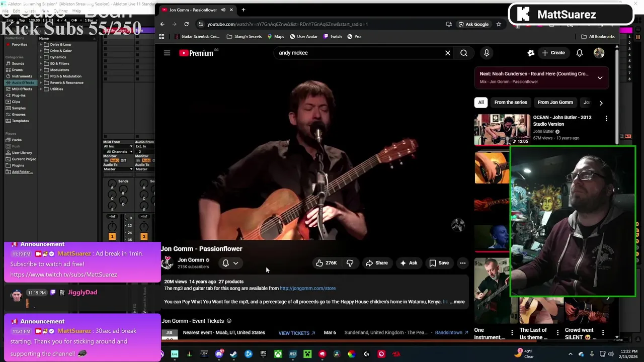Start voice search with microphone icon
The height and width of the screenshot is (362, 644).
pos(487,53)
